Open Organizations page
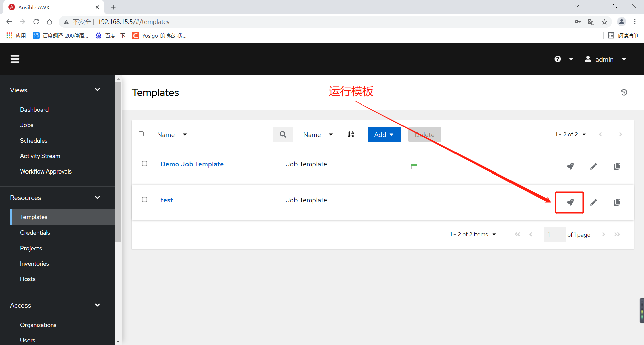 coord(38,325)
